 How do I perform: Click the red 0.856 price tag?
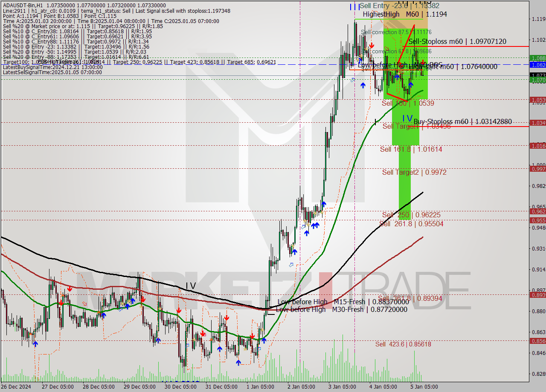click(x=537, y=341)
